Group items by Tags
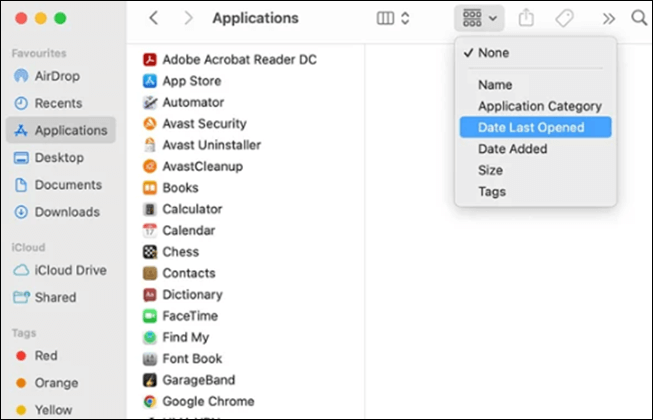The image size is (653, 420). [x=536, y=191]
